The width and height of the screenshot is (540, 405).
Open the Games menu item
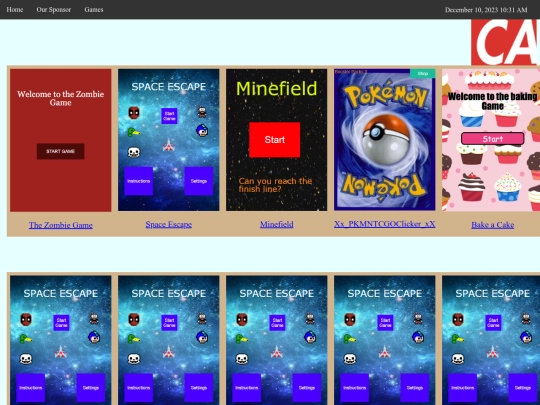point(94,10)
